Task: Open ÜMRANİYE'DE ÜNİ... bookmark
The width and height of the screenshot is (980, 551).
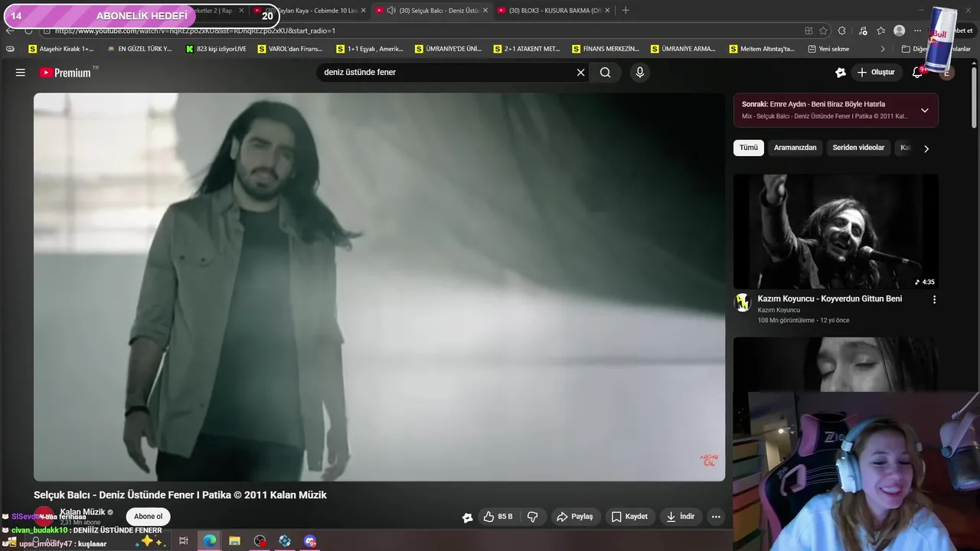Action: [449, 49]
